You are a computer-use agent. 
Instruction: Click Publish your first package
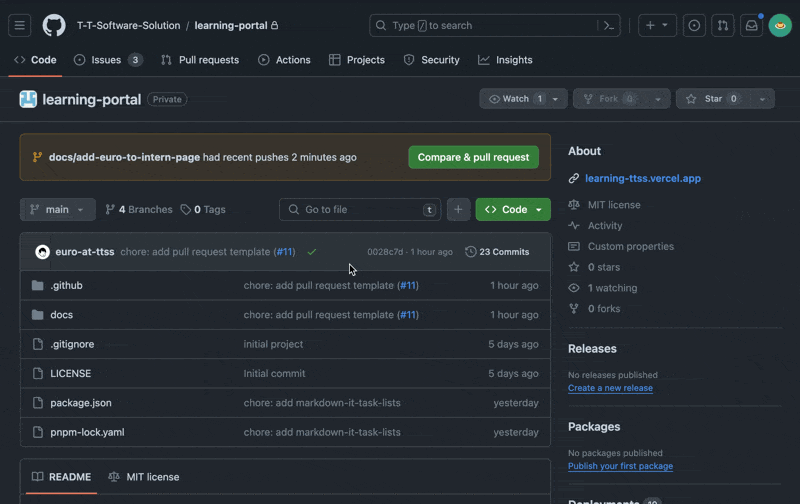point(620,466)
